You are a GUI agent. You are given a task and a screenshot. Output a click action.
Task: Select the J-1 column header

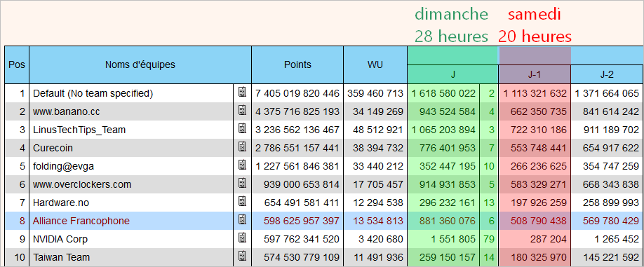click(535, 75)
